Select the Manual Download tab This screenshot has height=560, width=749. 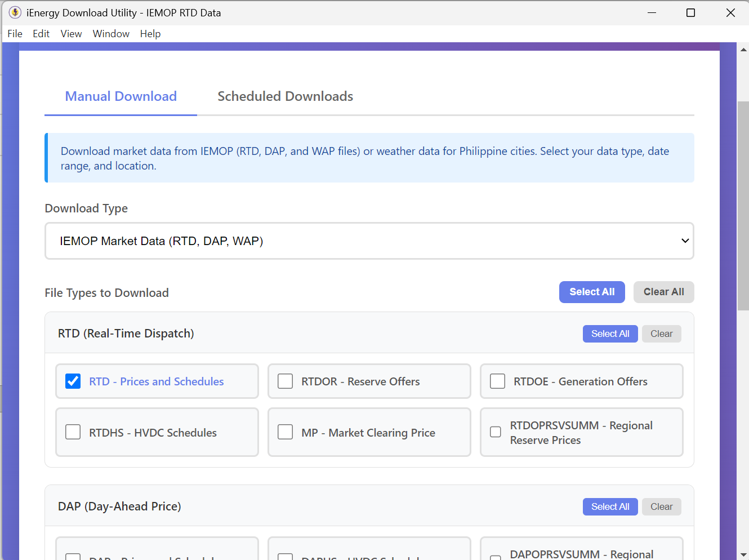(121, 96)
